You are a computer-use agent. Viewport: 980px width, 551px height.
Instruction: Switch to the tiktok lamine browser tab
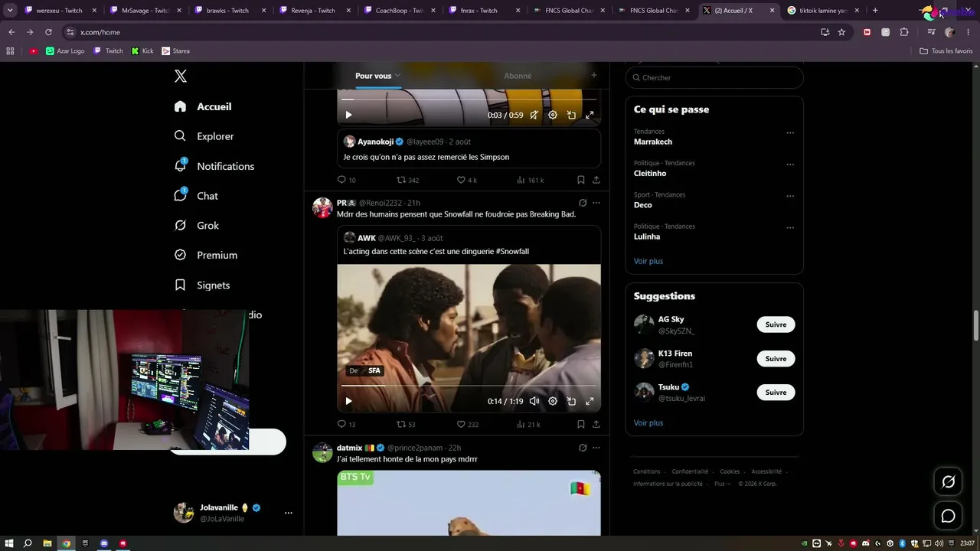824,11
